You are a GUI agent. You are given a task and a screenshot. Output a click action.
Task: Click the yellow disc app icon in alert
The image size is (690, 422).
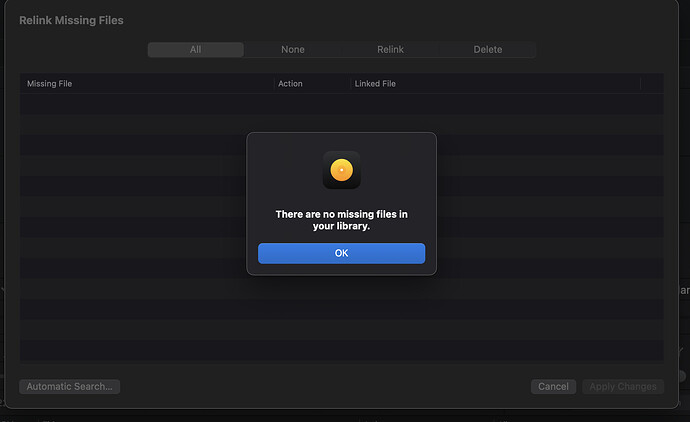(341, 170)
